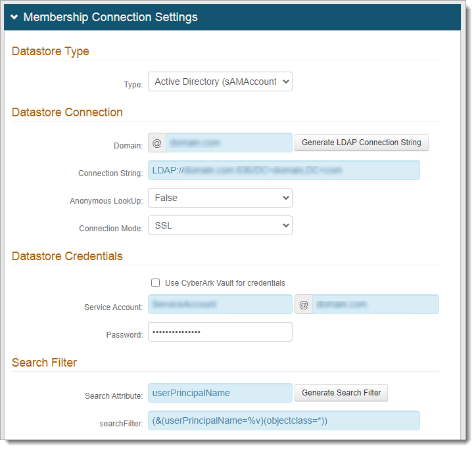This screenshot has height=450, width=476.
Task: Click the @ prefix beside Domain field
Action: [157, 143]
